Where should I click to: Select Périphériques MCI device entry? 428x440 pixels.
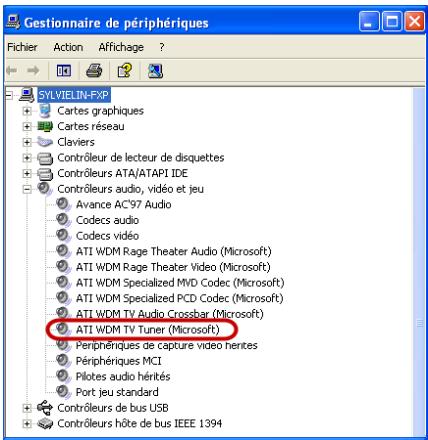point(118,361)
